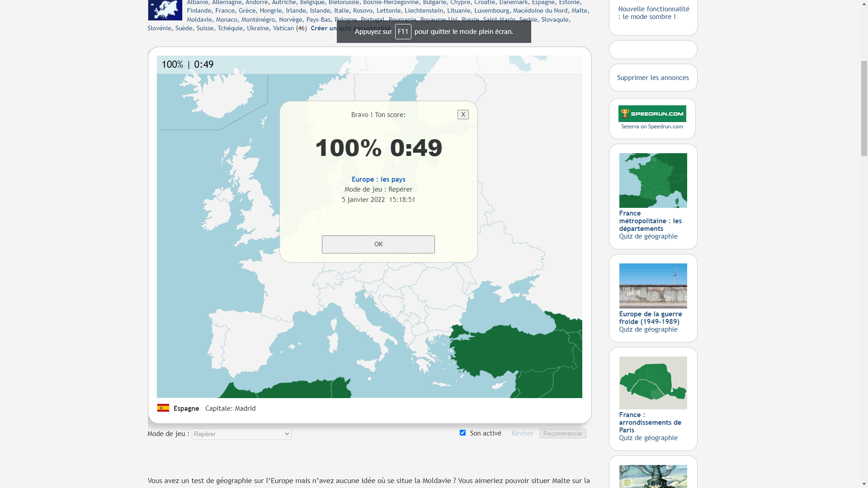Open the "Mode de jeu" dropdown

(x=241, y=434)
